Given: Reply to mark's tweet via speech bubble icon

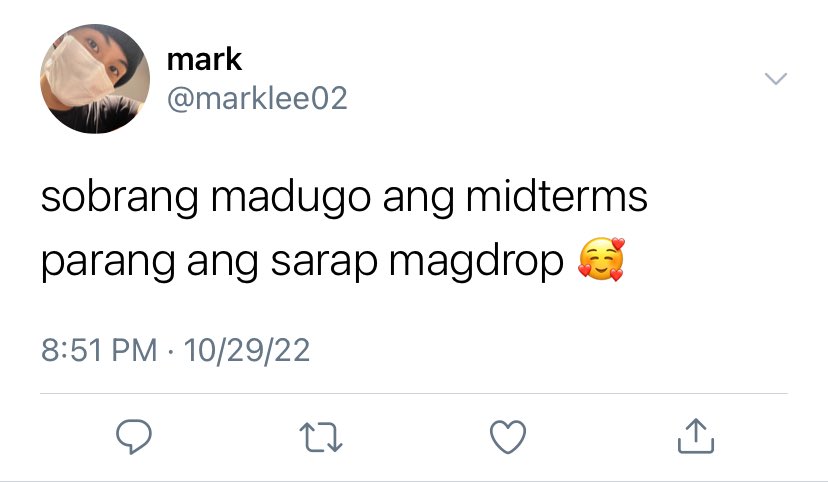Looking at the screenshot, I should (x=134, y=437).
